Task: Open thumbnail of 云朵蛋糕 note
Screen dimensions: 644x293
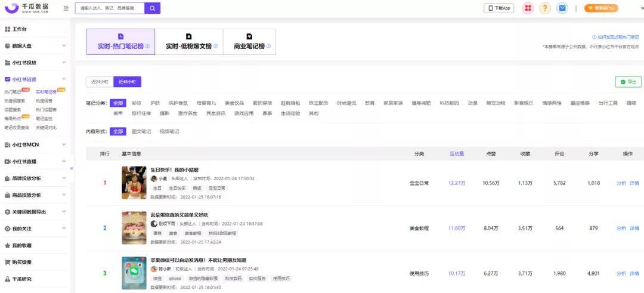Action: pos(134,228)
